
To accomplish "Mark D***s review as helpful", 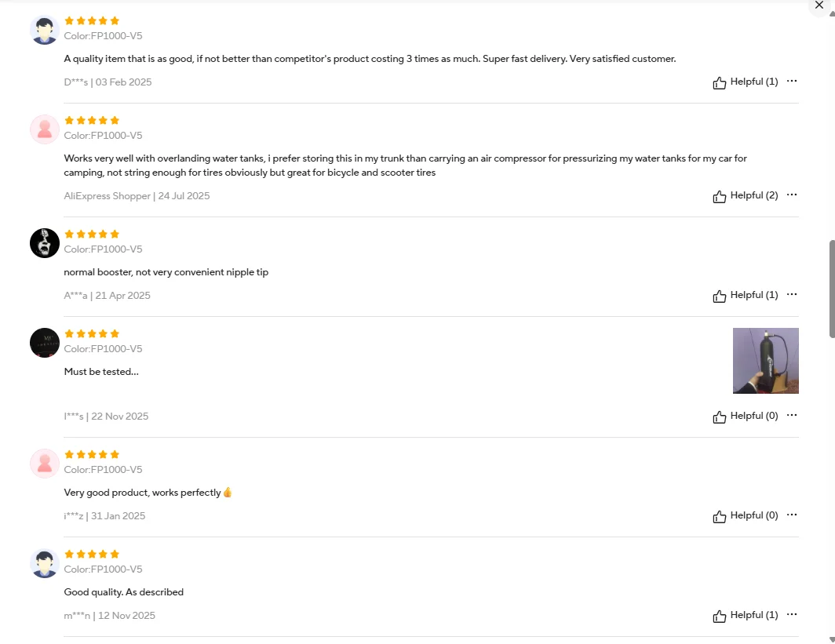I will coord(745,82).
